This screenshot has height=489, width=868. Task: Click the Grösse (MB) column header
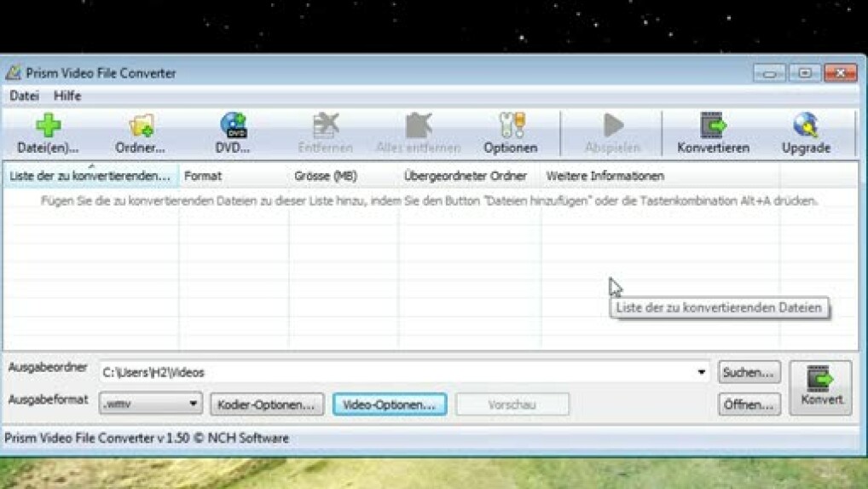tap(326, 176)
